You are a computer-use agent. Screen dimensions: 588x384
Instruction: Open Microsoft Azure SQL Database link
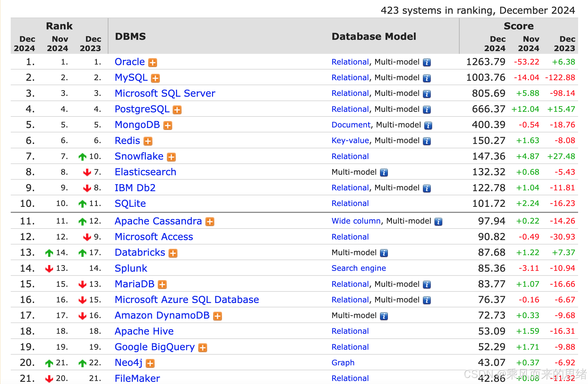click(x=187, y=300)
